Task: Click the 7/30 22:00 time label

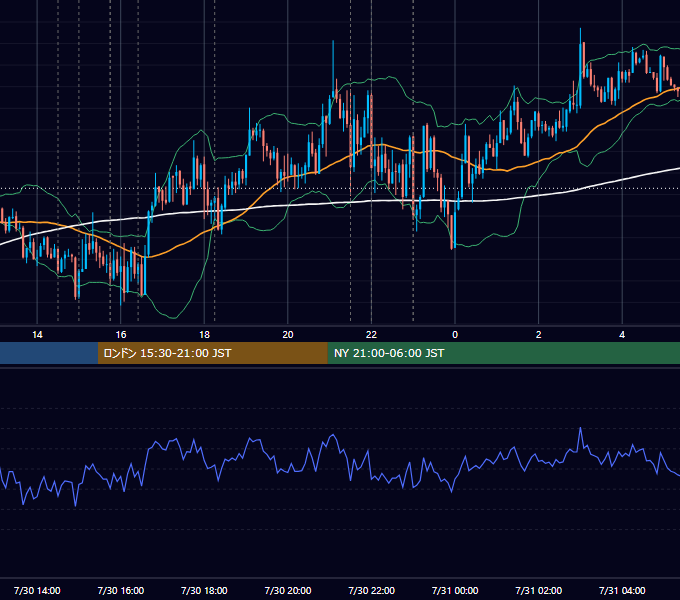Action: click(x=372, y=590)
